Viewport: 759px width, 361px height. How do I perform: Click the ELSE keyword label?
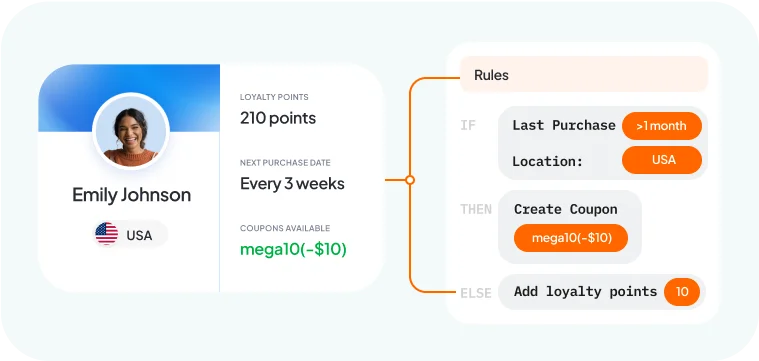(x=476, y=293)
